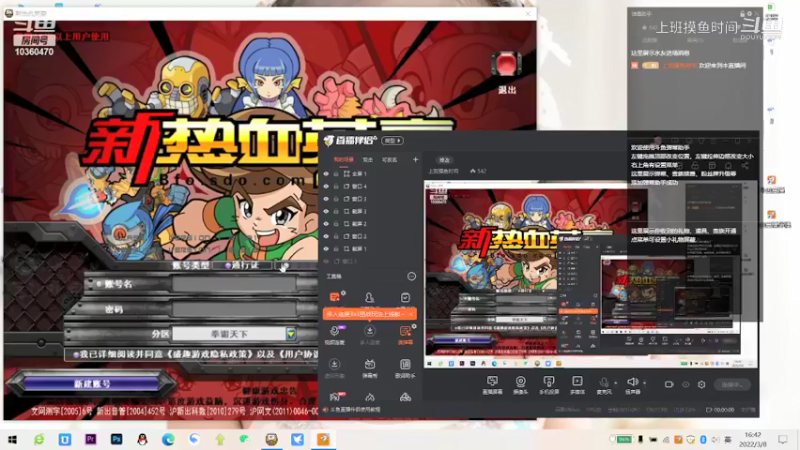
Task: Hide the 截屏 2 source
Action: click(326, 224)
